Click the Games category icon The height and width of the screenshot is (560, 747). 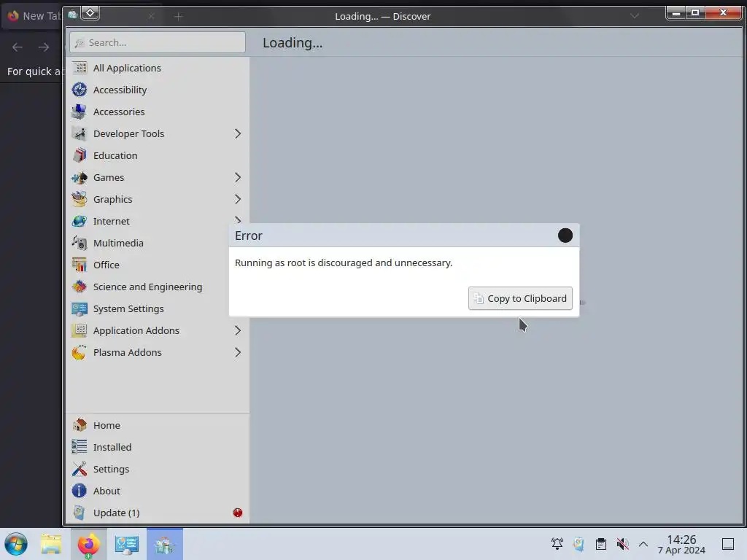point(79,177)
